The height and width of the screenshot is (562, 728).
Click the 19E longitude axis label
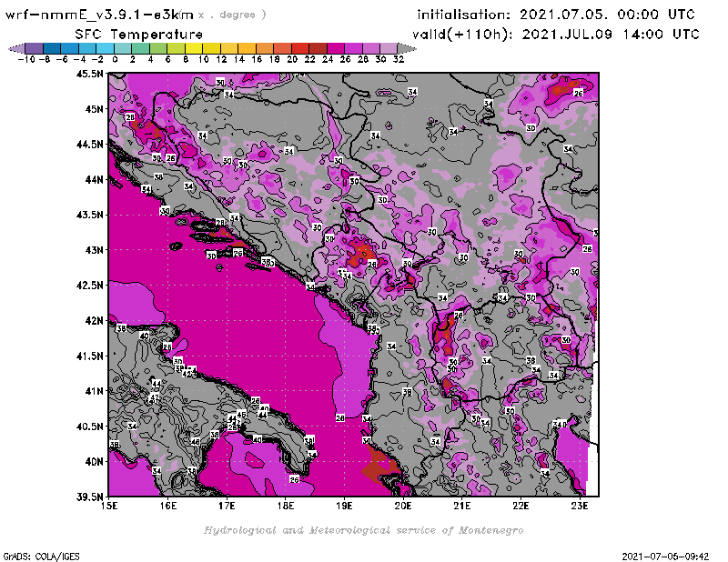coord(344,506)
